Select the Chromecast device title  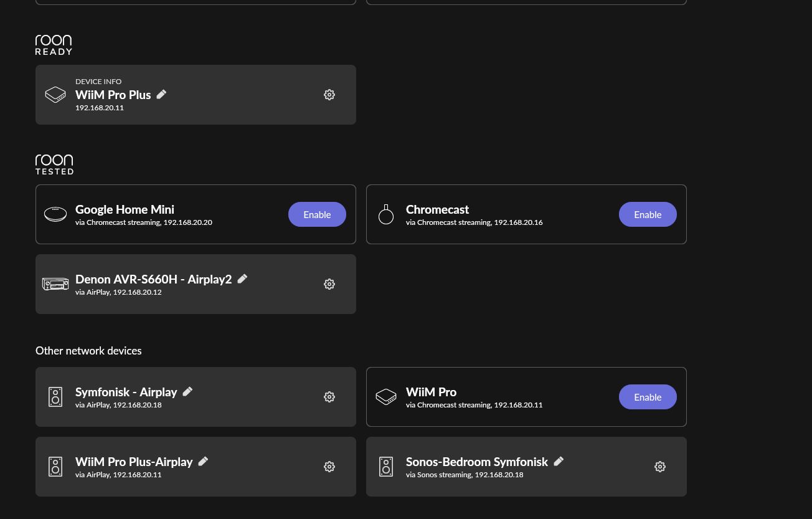click(x=437, y=209)
